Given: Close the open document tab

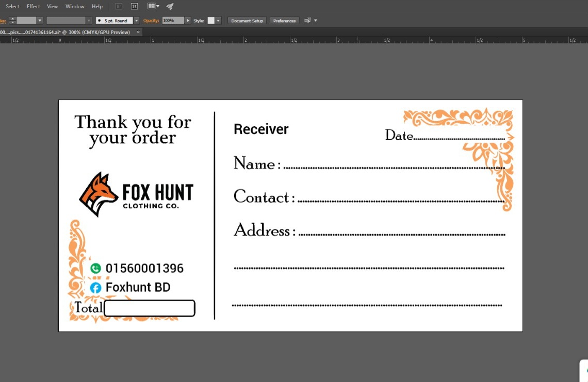Looking at the screenshot, I should (138, 32).
